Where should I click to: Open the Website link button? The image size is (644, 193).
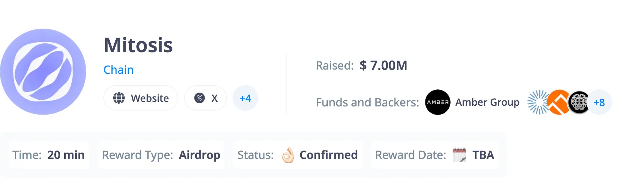[x=141, y=98]
